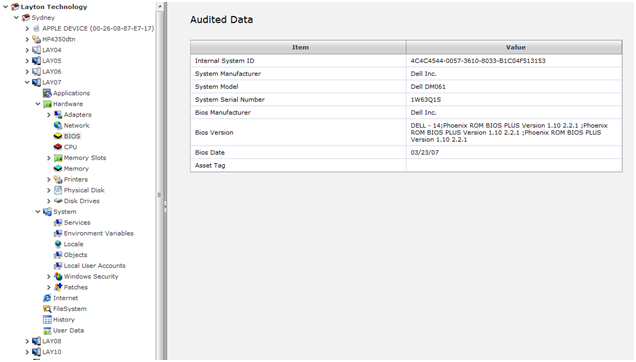
Task: Click the Patches icon
Action: point(58,287)
